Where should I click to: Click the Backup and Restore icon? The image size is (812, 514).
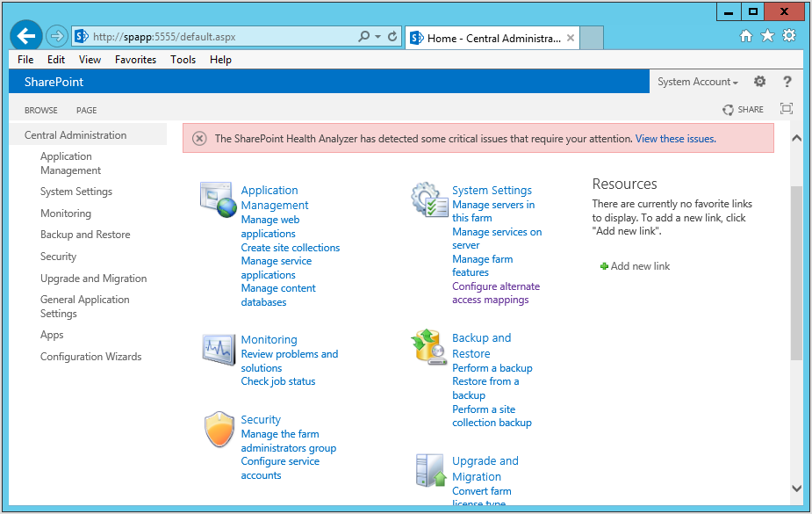[429, 347]
